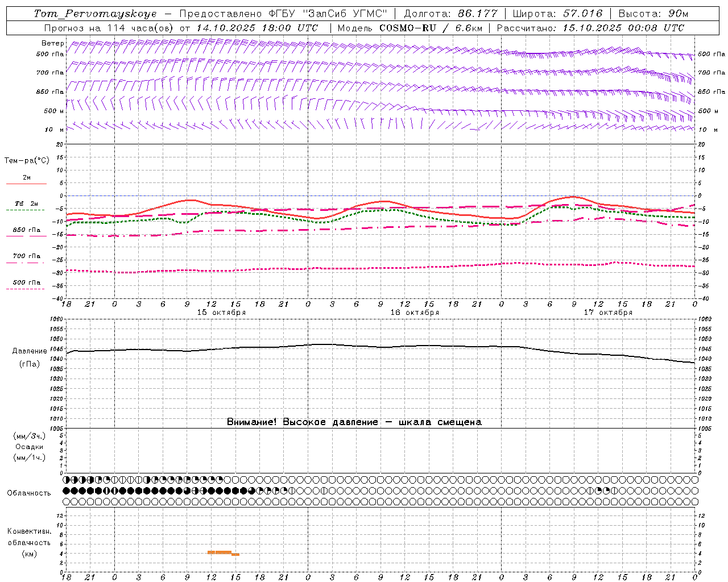
Task: Click the date label 15 октября
Action: click(221, 313)
